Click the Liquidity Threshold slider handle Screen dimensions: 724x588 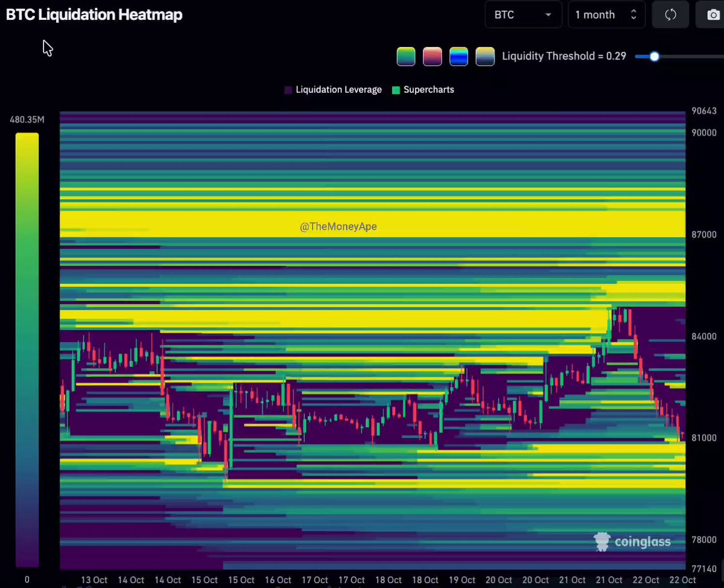click(654, 57)
